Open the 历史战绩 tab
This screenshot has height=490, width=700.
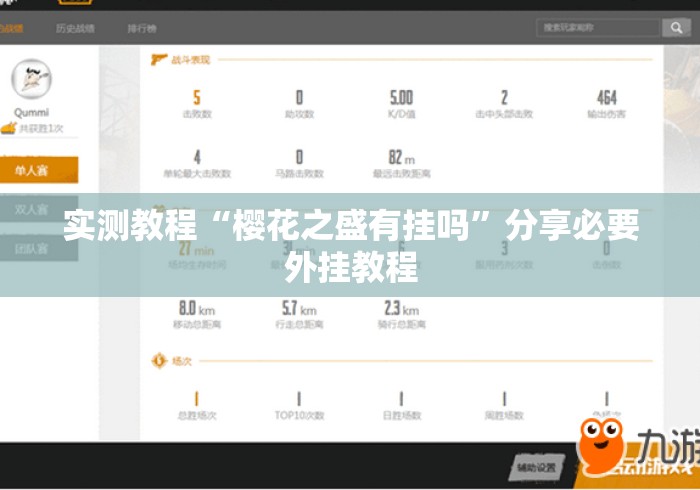75,29
